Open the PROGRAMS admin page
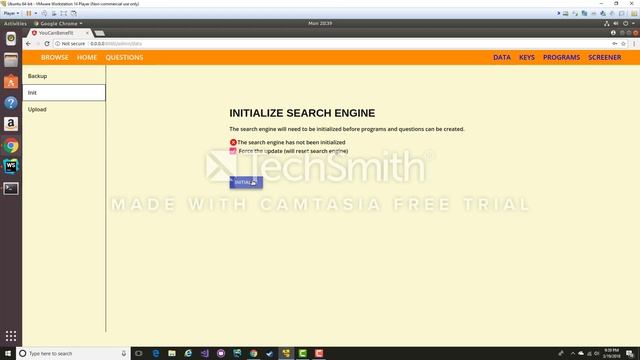Viewport: 640px width, 360px height. point(561,58)
